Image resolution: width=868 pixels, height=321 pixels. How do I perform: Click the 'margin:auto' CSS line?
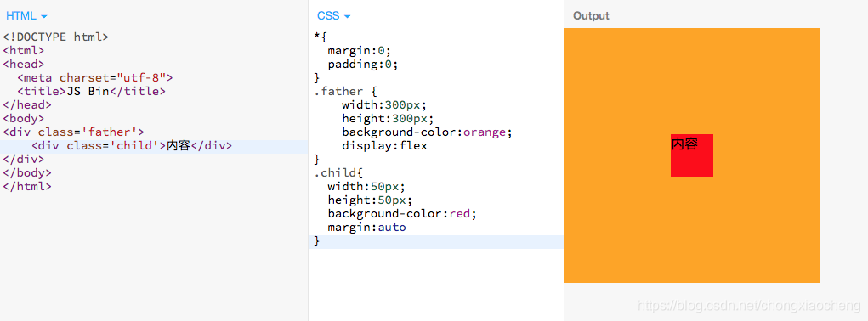click(366, 227)
